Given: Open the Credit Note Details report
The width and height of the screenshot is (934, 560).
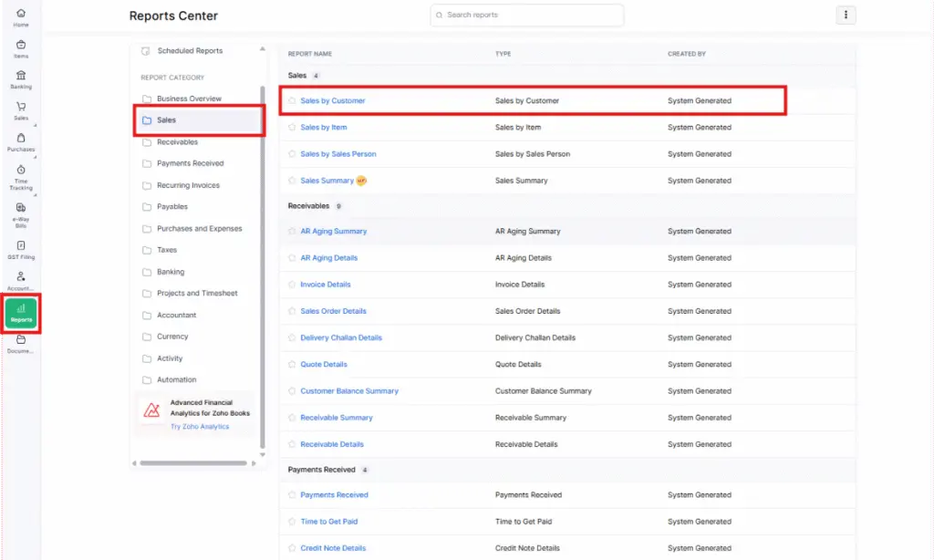Looking at the screenshot, I should 333,548.
